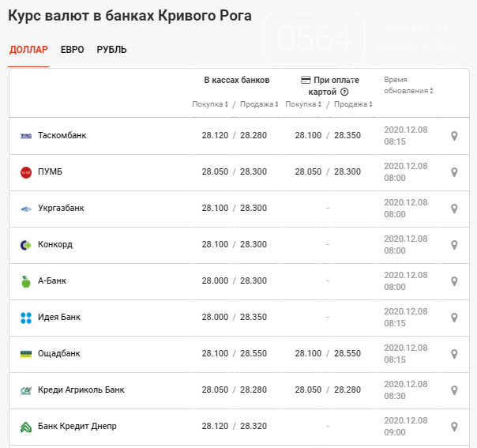Screen dimensions: 477x448
Task: Switch to the РУБЛЬ tab
Action: point(111,50)
